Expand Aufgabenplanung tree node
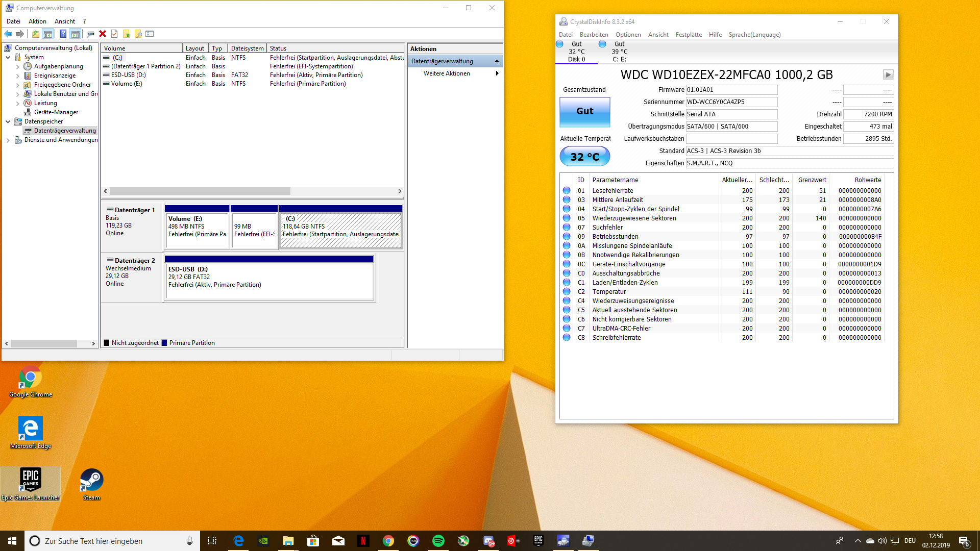The width and height of the screenshot is (980, 551). tap(18, 66)
